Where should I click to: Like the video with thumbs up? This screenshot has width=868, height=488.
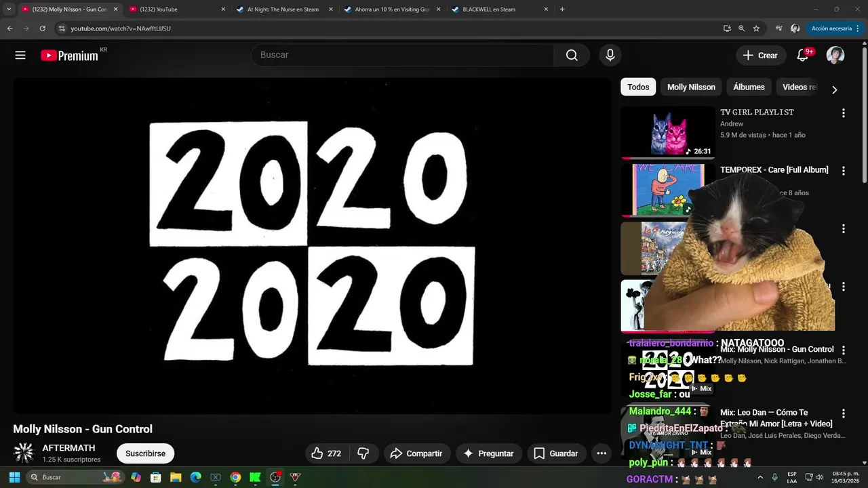coord(325,453)
